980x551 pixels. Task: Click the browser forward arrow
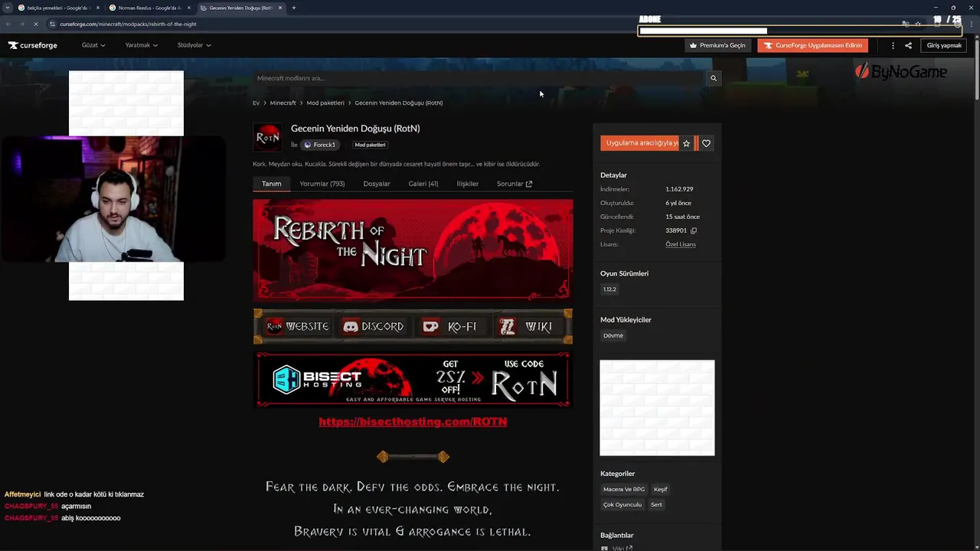tap(21, 24)
